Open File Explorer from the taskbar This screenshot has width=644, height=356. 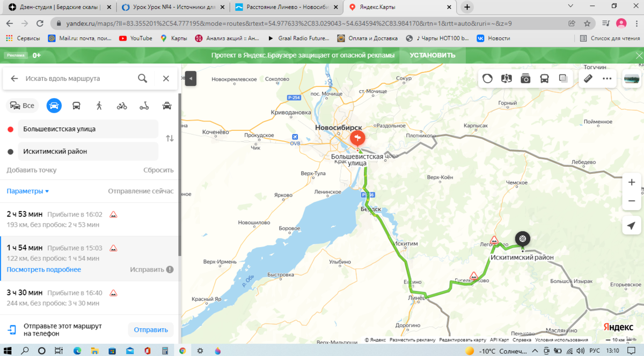(95, 351)
